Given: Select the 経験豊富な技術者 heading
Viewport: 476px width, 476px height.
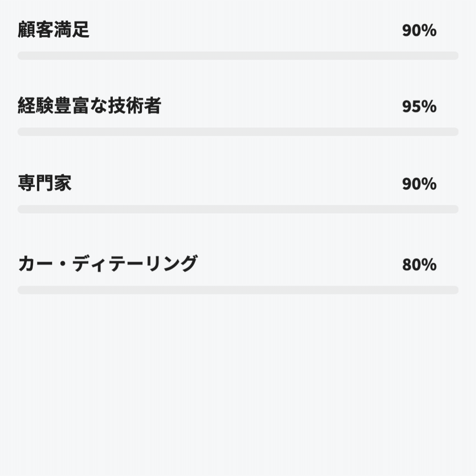Looking at the screenshot, I should pyautogui.click(x=89, y=106).
